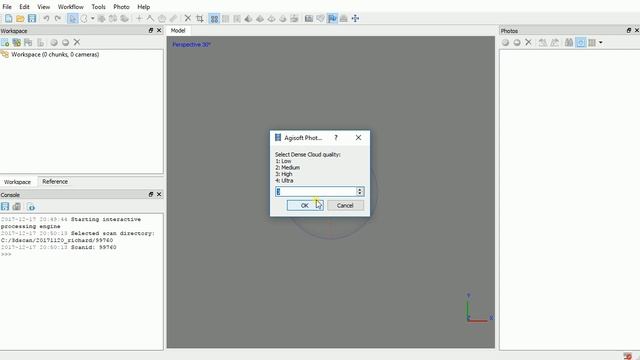The height and width of the screenshot is (360, 640).
Task: Click the Crop Selection icon
Action: [x=200, y=18]
